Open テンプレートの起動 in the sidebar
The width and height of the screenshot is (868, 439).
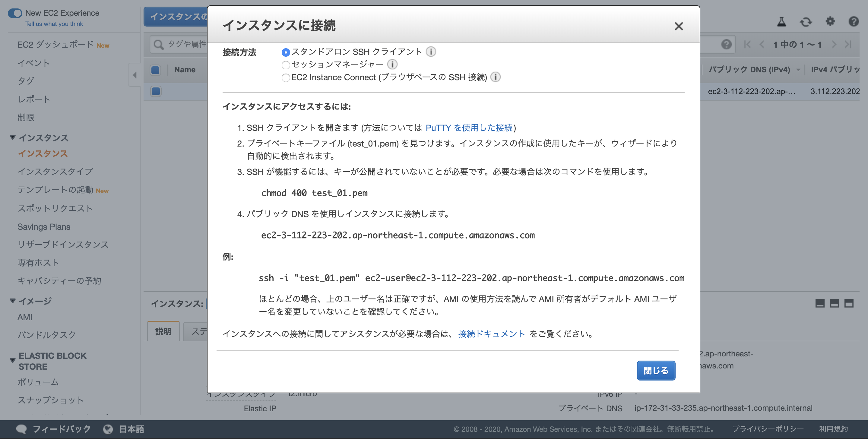pos(55,190)
